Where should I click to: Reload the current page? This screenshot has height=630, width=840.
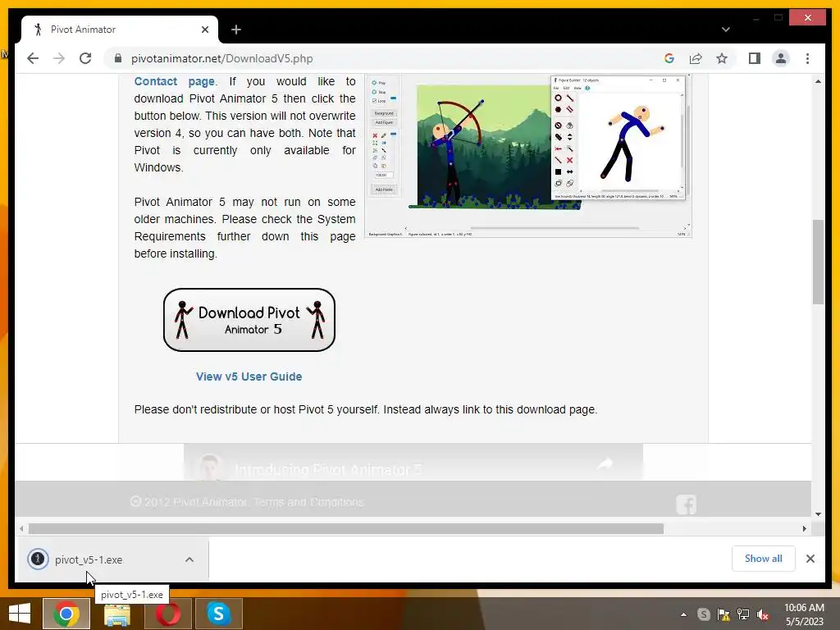(85, 58)
